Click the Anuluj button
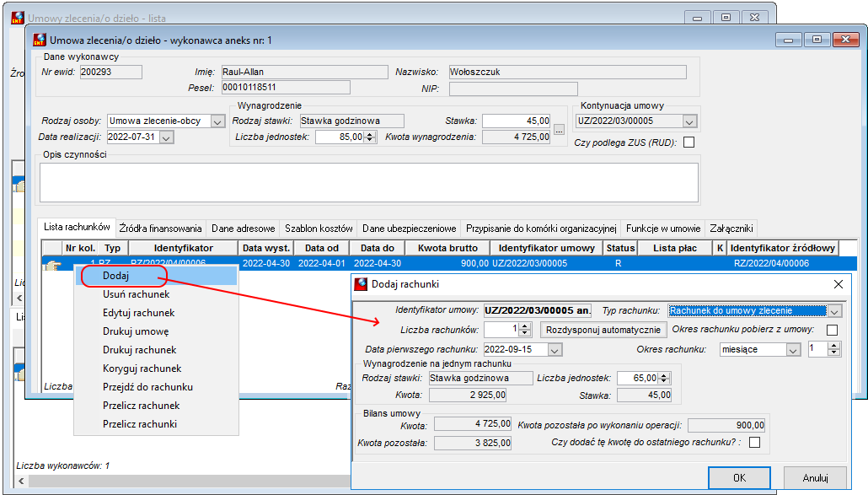 click(x=815, y=478)
